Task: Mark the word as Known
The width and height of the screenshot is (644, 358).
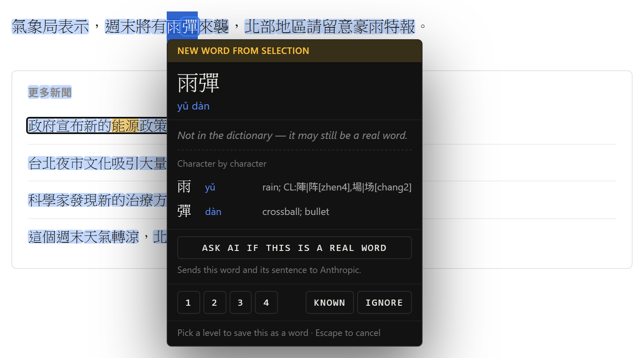Action: (329, 302)
